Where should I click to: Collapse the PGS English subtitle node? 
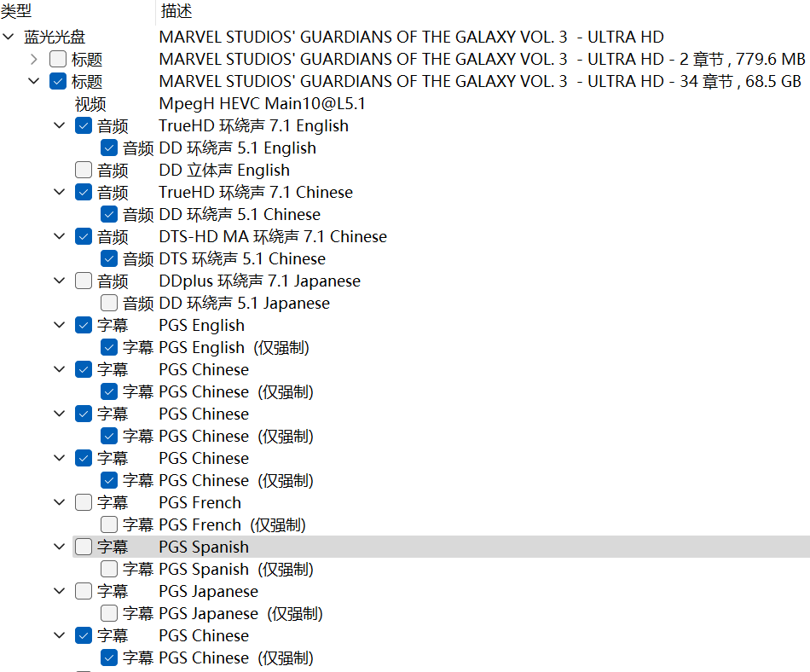click(60, 326)
